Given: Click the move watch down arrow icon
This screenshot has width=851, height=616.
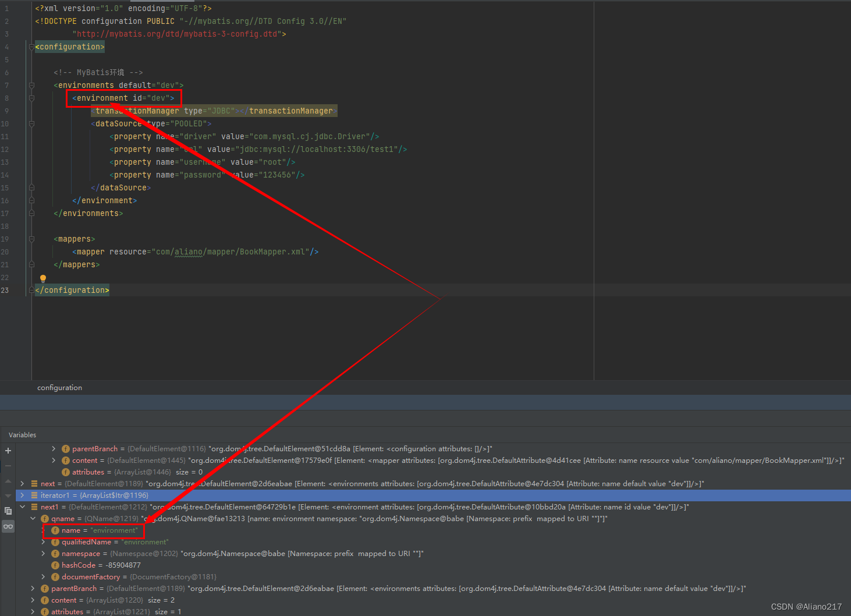Looking at the screenshot, I should (x=8, y=495).
